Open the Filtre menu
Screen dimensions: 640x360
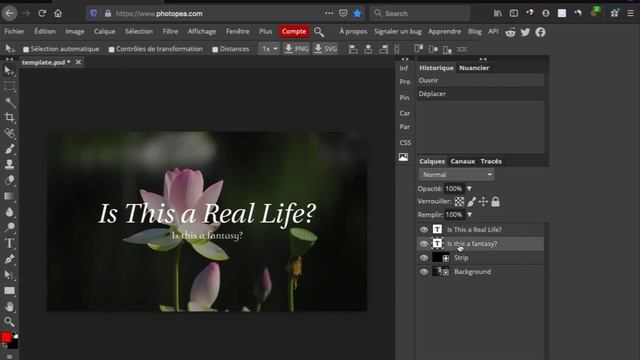(x=170, y=31)
